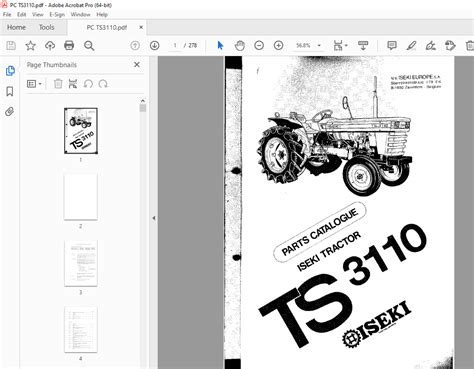Open the Bookmarks sidebar panel

click(x=10, y=91)
